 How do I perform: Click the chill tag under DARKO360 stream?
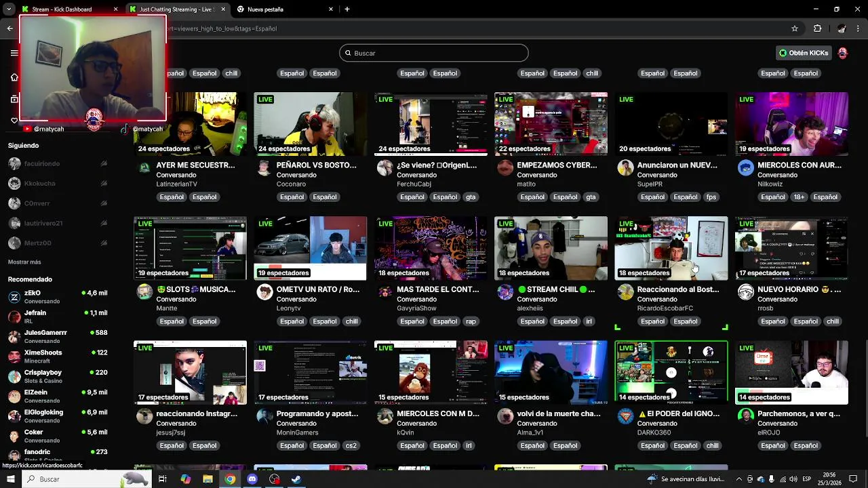712,445
